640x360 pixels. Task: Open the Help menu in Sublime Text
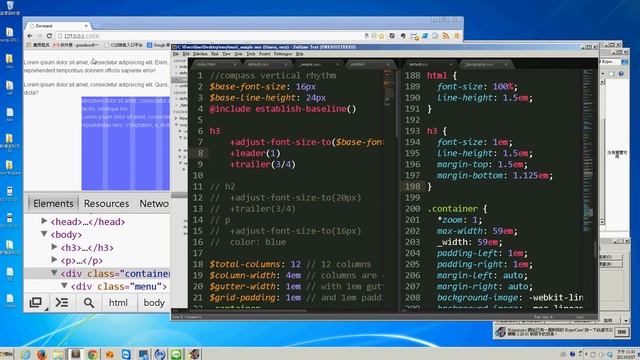click(300, 54)
